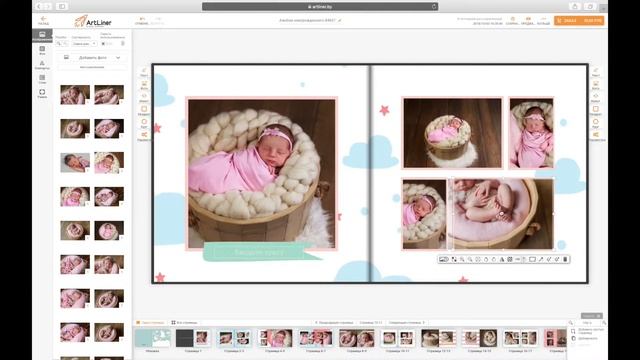
Task: Select the large baby photo on the left page
Action: tap(261, 173)
